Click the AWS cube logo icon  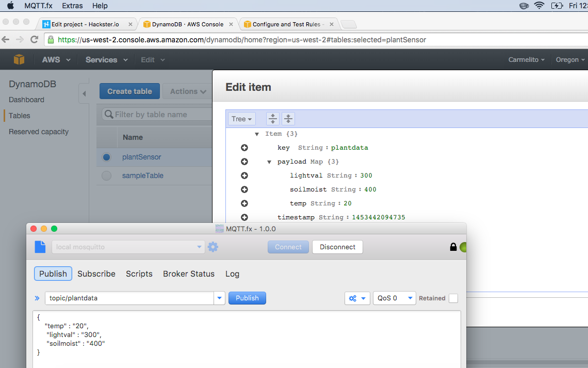click(19, 60)
